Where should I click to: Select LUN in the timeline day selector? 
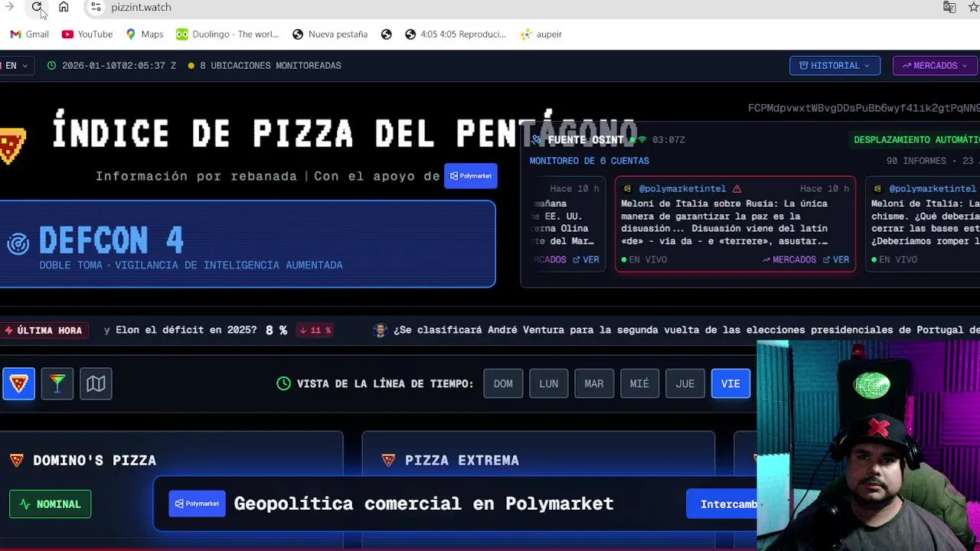point(548,383)
